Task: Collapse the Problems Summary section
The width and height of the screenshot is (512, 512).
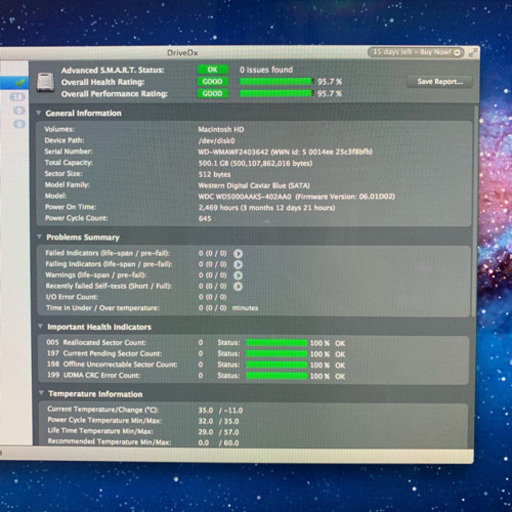Action: [39, 237]
